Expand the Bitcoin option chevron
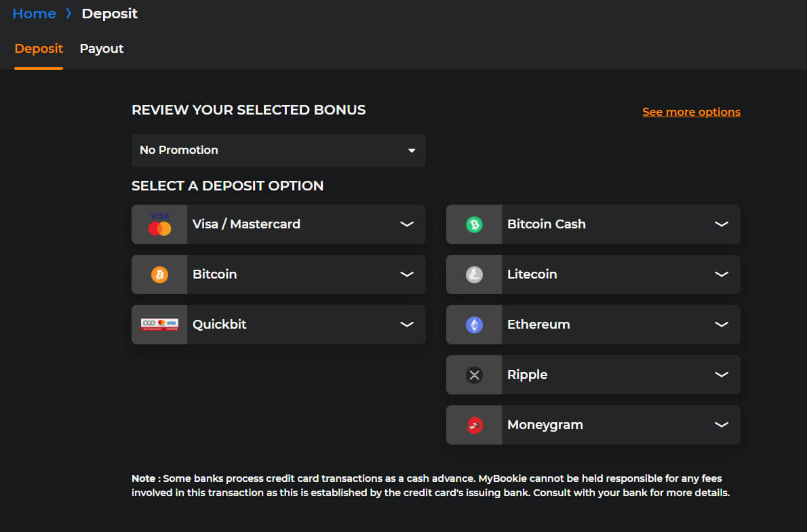 [x=407, y=274]
